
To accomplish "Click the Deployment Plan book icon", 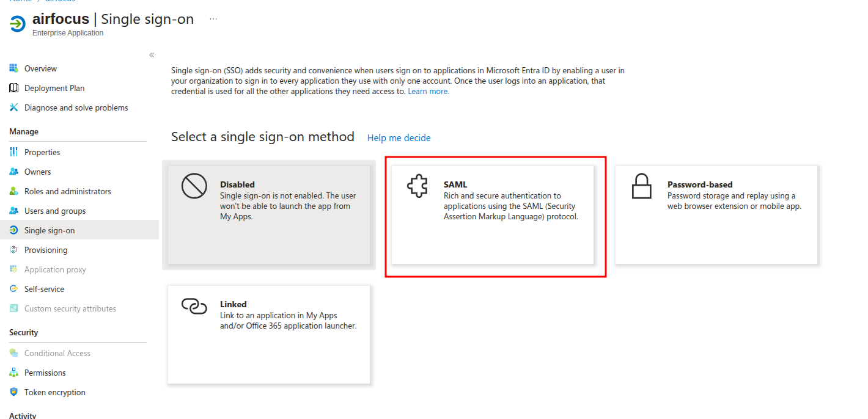I will [x=13, y=88].
